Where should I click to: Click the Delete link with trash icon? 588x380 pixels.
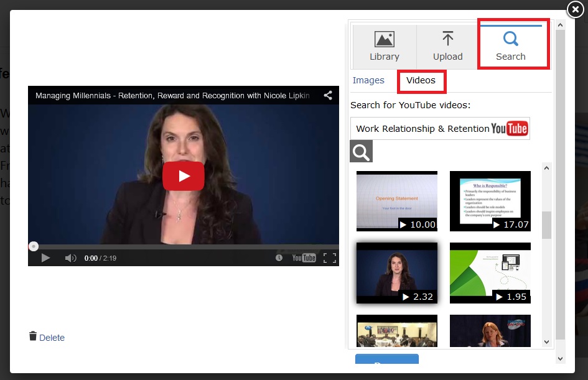(47, 337)
